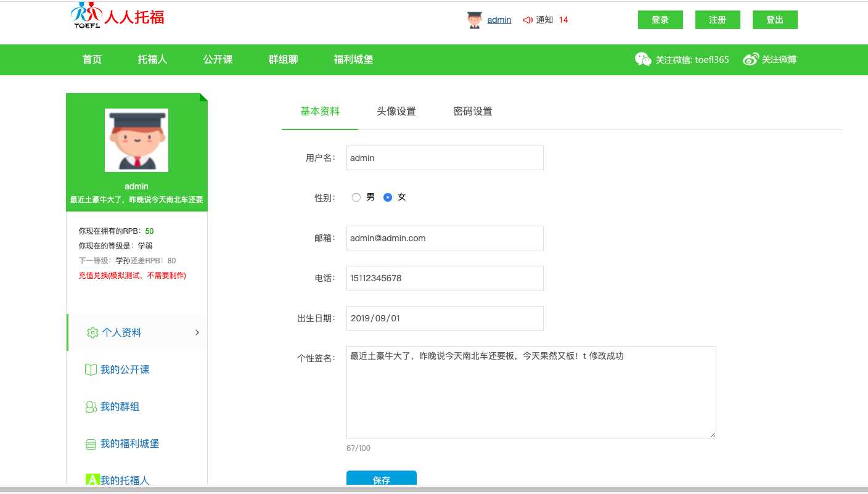Open 我的群组 in sidebar

point(120,406)
